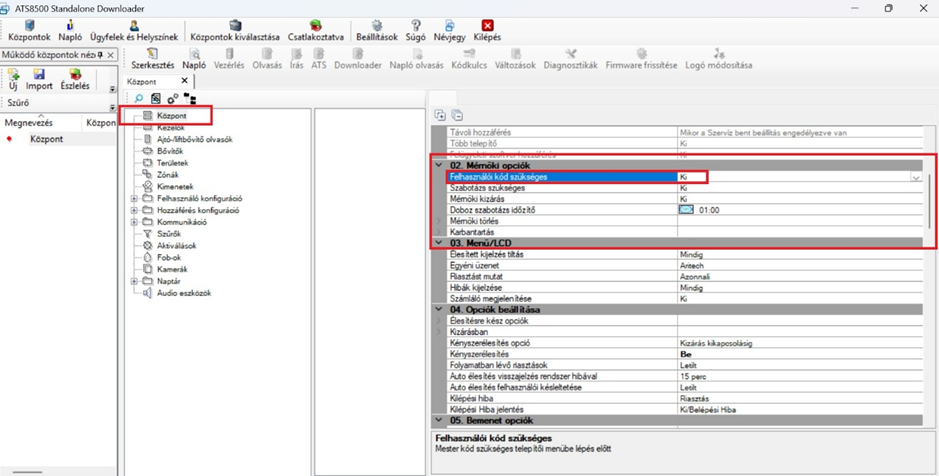Click the Központok kiválasztása icon
Image resolution: width=939 pixels, height=476 pixels.
[x=235, y=26]
